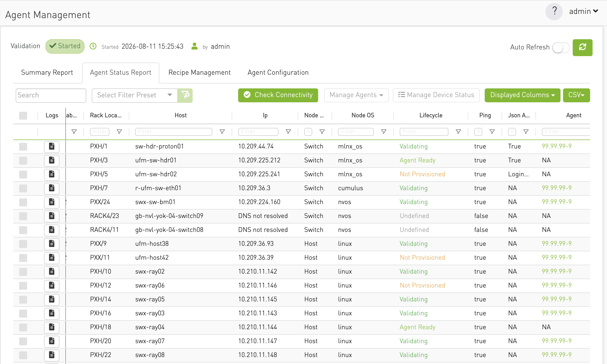Screen dimensions: 607x364
Task: Open logs for swx-ray04
Action: pyautogui.click(x=52, y=327)
